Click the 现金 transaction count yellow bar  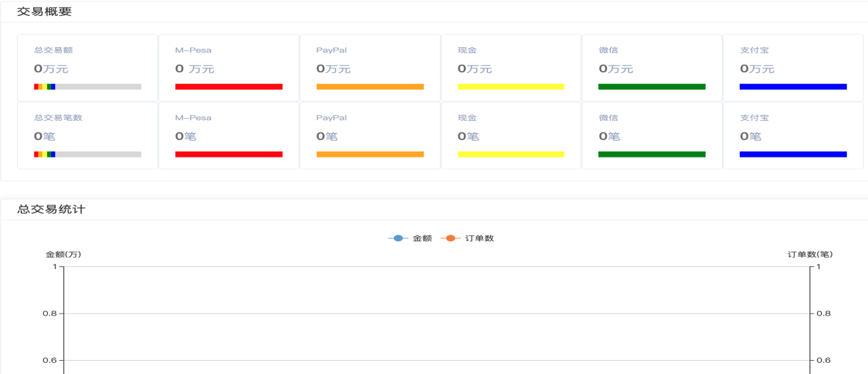tap(511, 154)
